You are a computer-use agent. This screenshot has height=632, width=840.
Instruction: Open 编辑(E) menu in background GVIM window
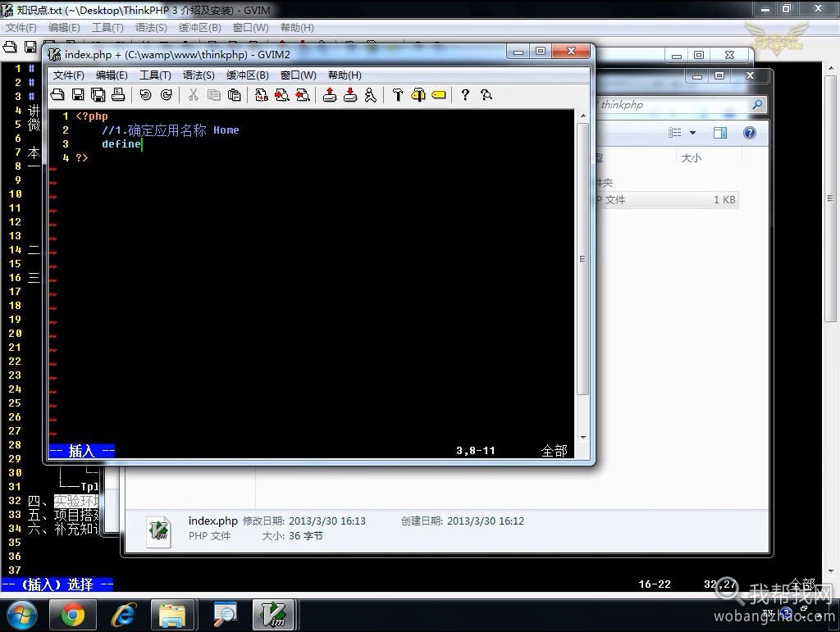64,28
